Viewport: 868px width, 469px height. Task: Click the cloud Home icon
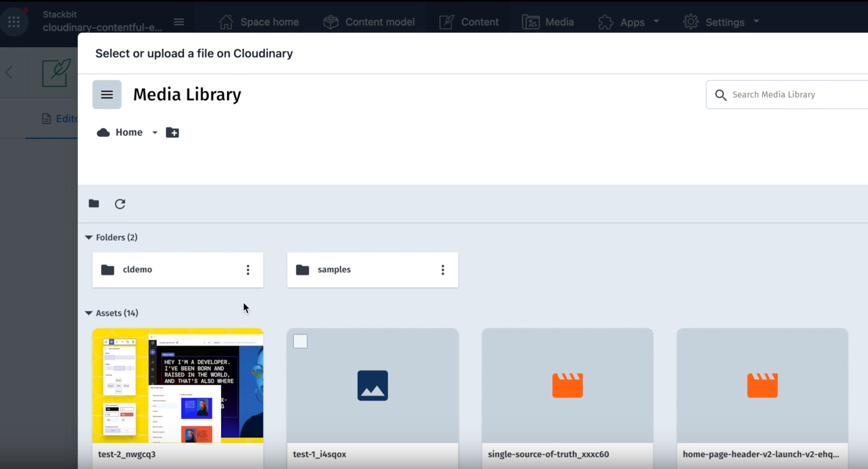tap(103, 133)
